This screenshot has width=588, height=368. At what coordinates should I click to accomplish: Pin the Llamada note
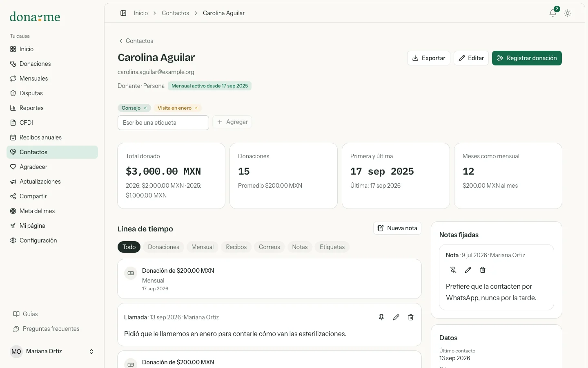(381, 317)
